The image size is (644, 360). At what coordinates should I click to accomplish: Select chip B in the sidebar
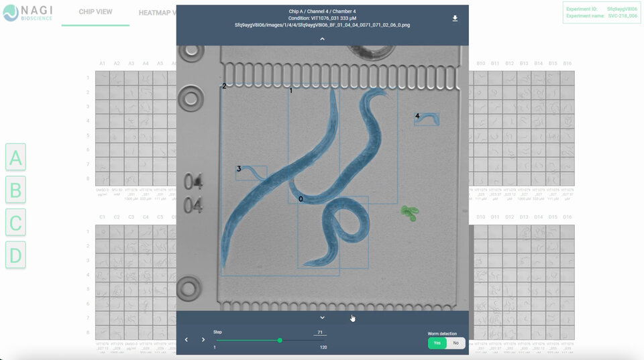(15, 190)
